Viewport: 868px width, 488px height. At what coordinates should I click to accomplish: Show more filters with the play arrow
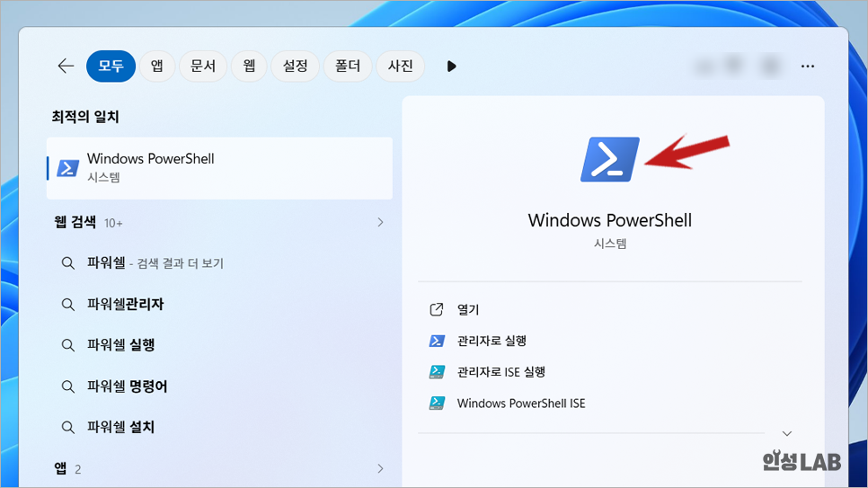pyautogui.click(x=451, y=67)
